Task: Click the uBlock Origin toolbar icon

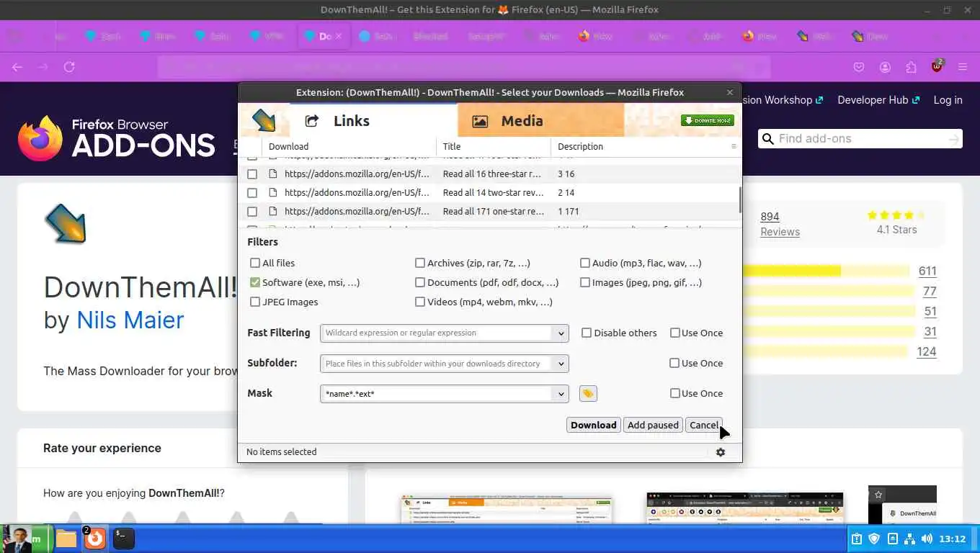Action: point(937,66)
